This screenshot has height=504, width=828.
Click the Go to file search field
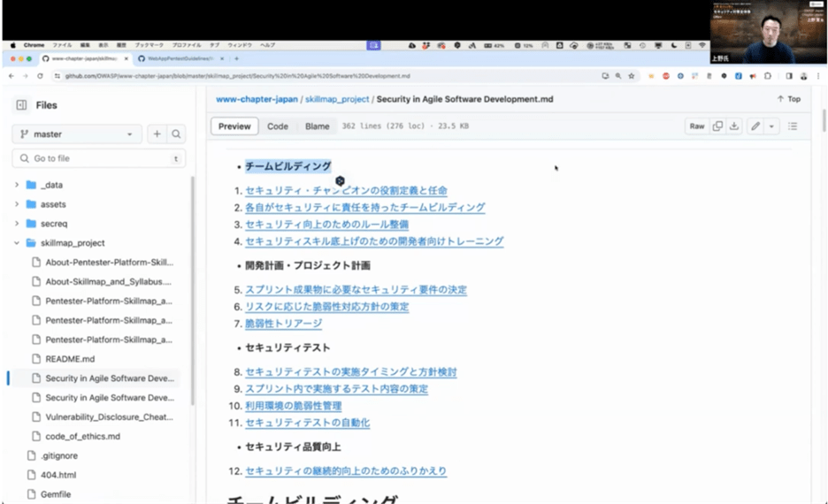tap(97, 158)
